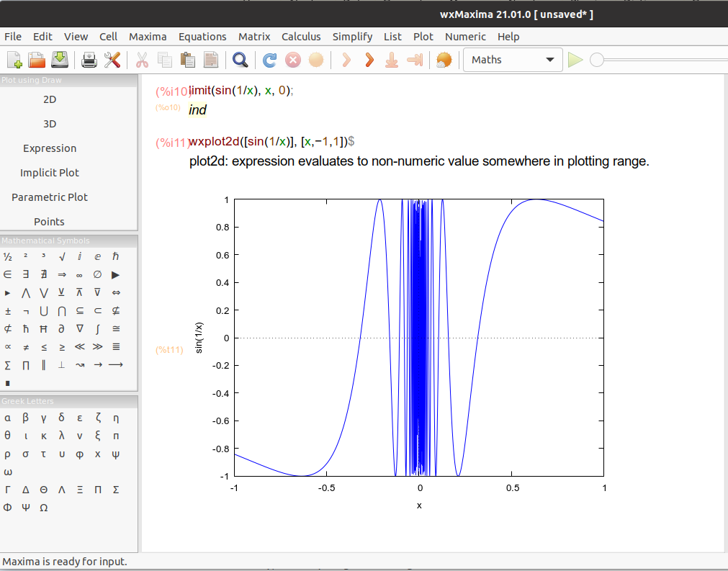Screen dimensions: 728x571
Task: Click the green animation play button
Action: [575, 60]
